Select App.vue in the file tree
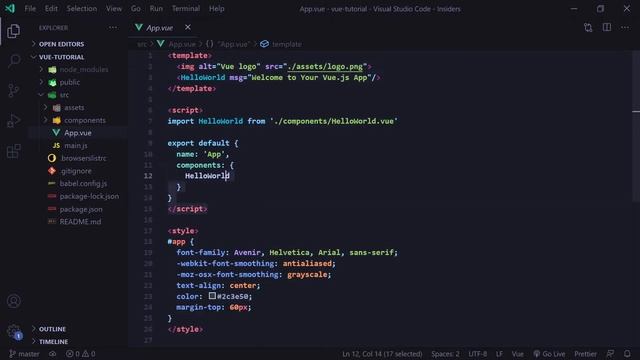640x360 pixels. [78, 133]
